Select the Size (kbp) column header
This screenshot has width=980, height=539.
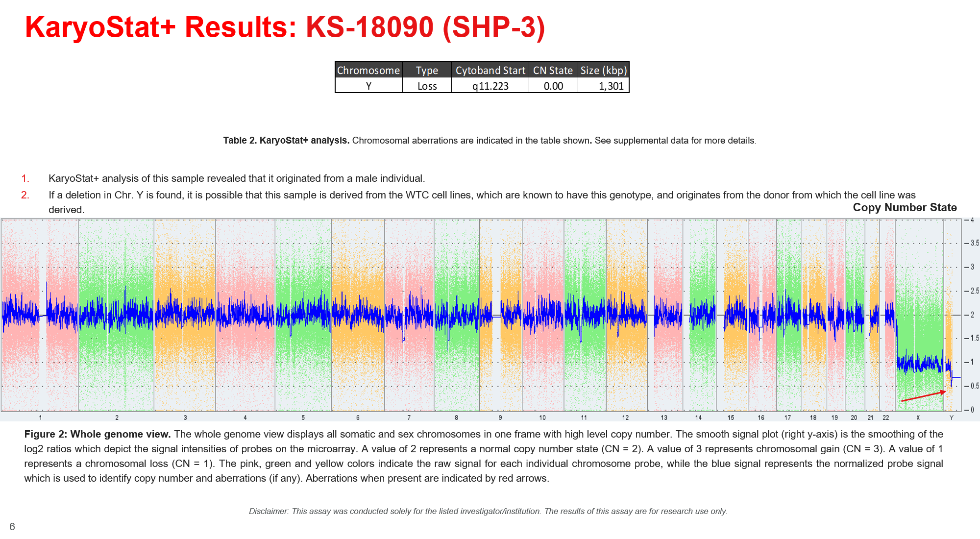[603, 70]
